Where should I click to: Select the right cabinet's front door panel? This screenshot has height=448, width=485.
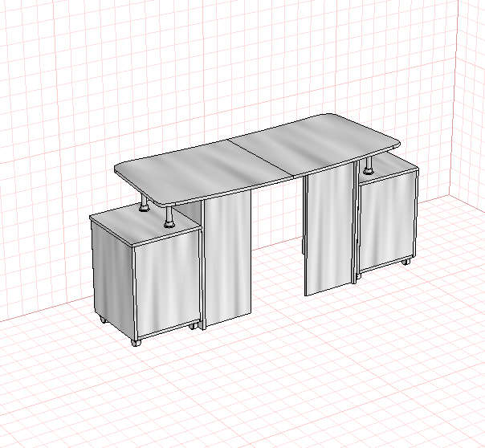click(387, 222)
